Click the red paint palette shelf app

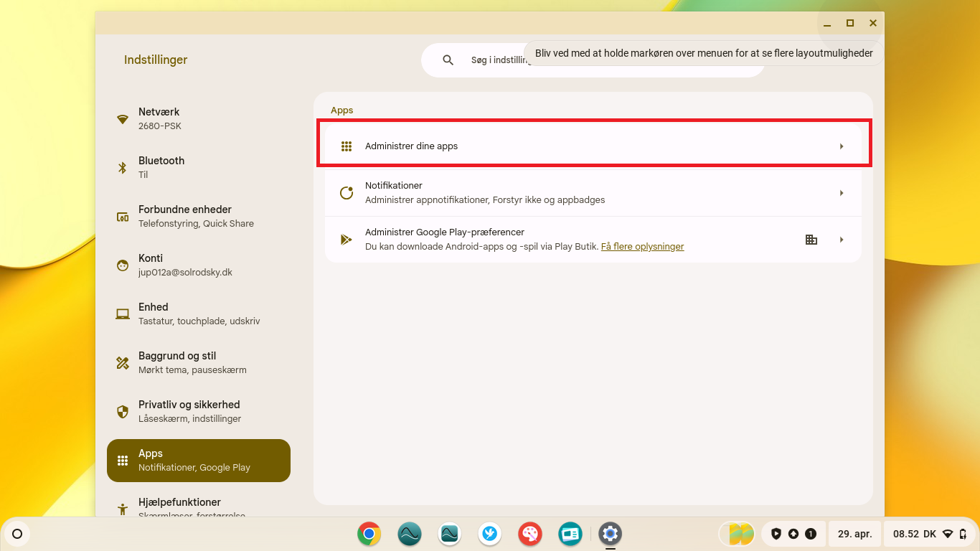tap(530, 534)
